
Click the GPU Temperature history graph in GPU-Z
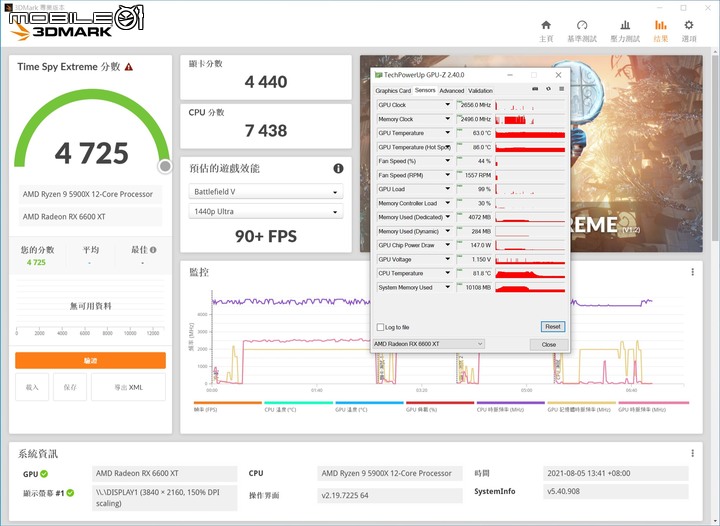530,133
